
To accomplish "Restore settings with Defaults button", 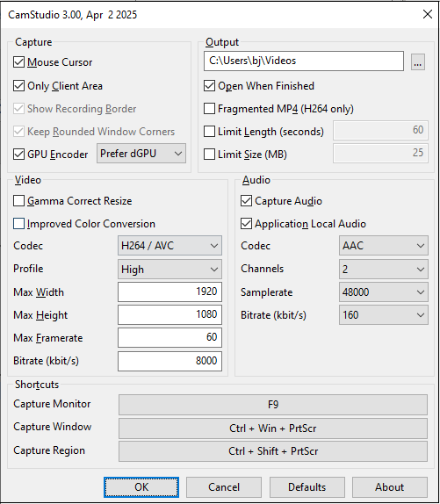I will click(x=307, y=487).
